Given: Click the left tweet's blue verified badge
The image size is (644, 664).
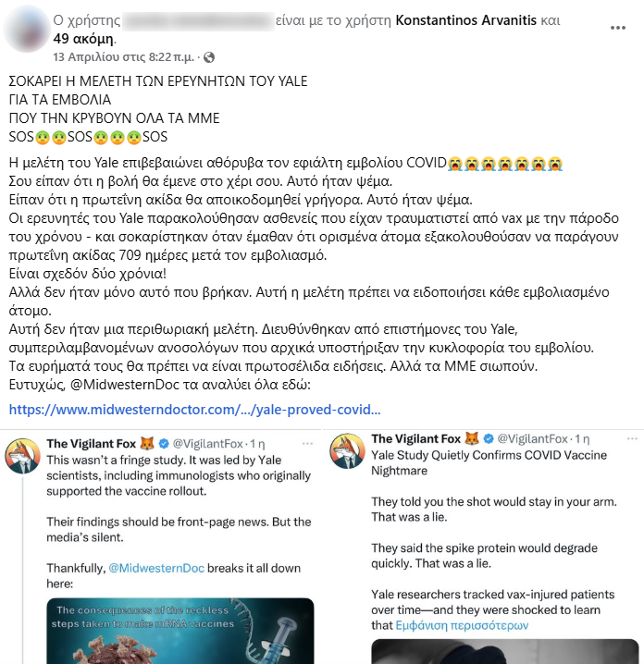Looking at the screenshot, I should click(164, 443).
